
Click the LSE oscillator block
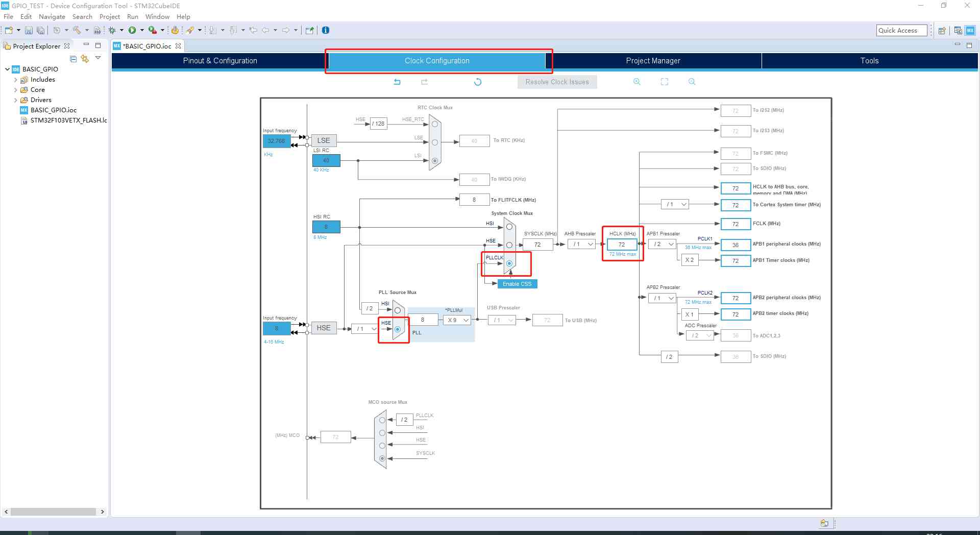coord(324,140)
